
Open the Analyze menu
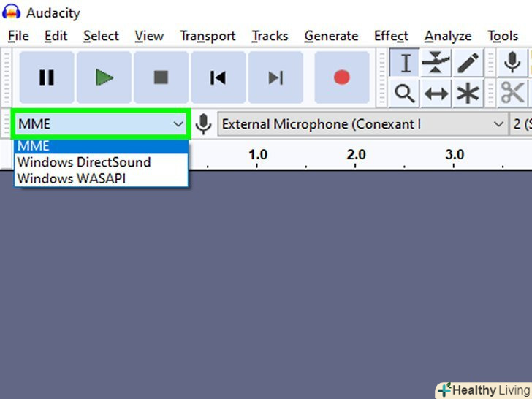tap(448, 36)
